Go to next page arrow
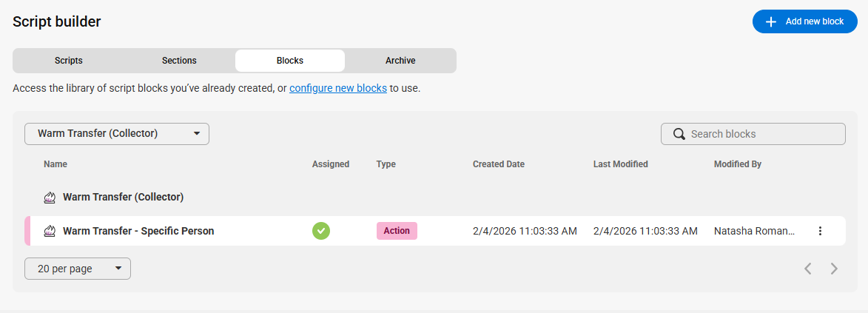 click(834, 269)
